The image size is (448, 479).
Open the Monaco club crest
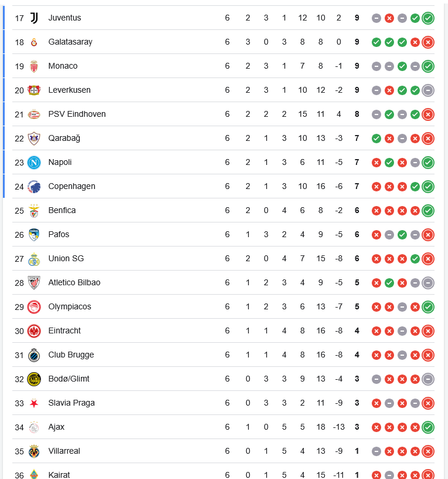34,66
